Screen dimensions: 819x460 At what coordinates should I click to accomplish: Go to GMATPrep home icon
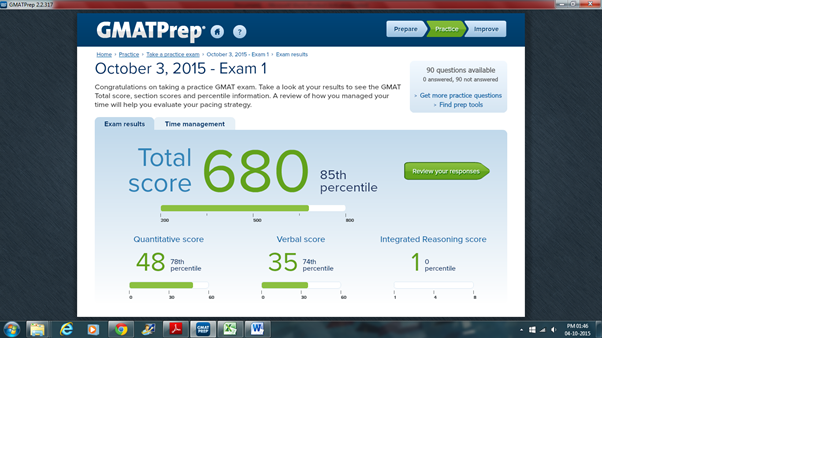click(217, 32)
